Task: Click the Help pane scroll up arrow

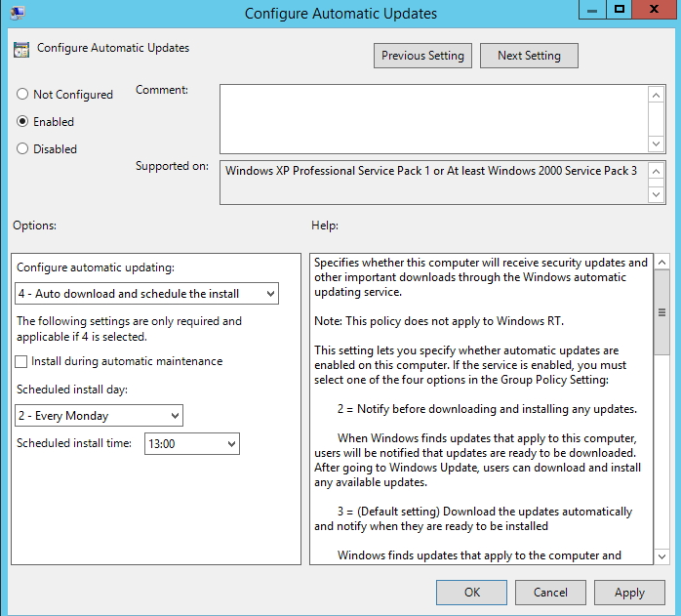Action: tap(661, 262)
